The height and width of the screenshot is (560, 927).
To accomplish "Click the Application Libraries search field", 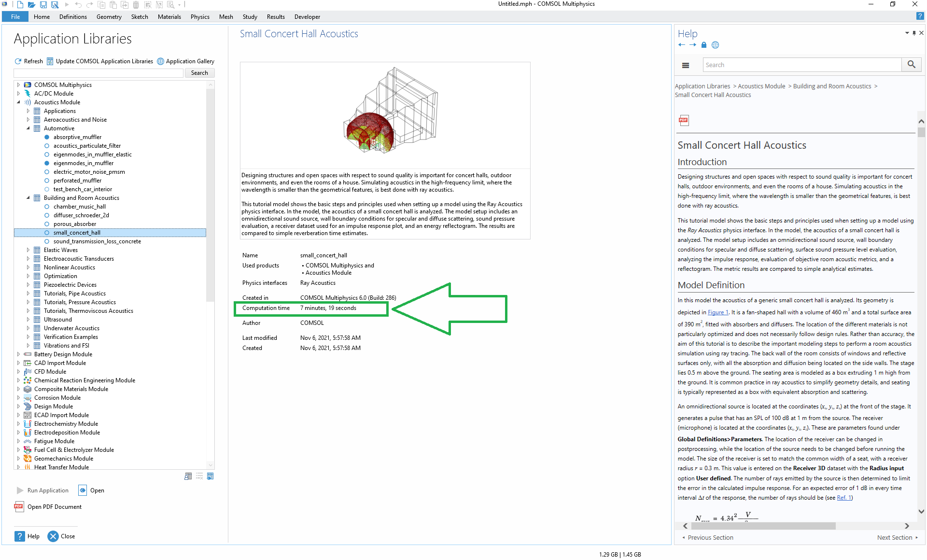I will point(98,73).
